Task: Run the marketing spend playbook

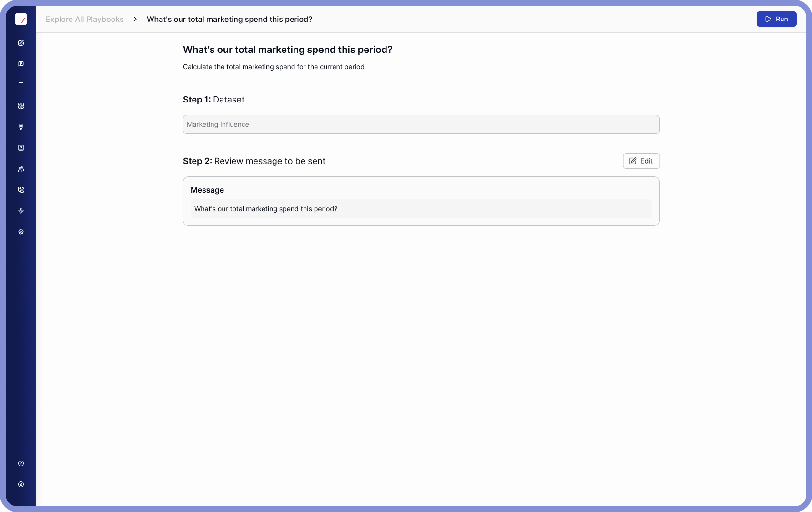Action: pyautogui.click(x=776, y=19)
